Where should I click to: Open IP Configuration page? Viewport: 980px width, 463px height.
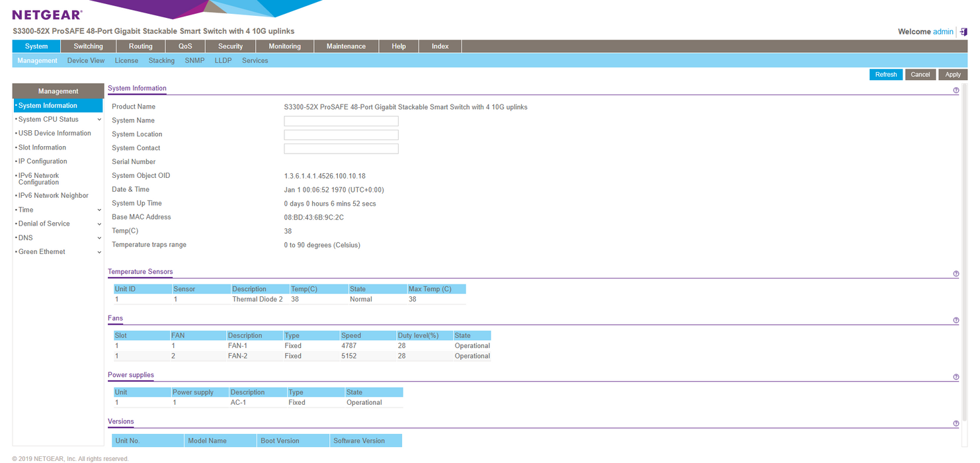(42, 161)
